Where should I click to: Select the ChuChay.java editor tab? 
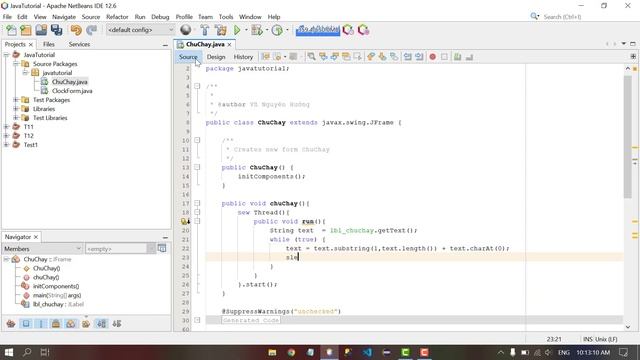click(205, 44)
